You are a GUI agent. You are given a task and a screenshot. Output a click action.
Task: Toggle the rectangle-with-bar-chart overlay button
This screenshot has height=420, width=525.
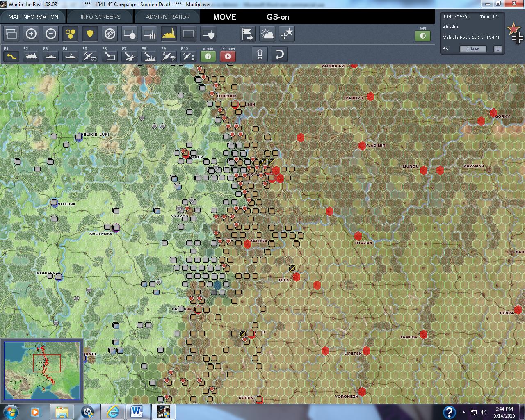pyautogui.click(x=149, y=34)
